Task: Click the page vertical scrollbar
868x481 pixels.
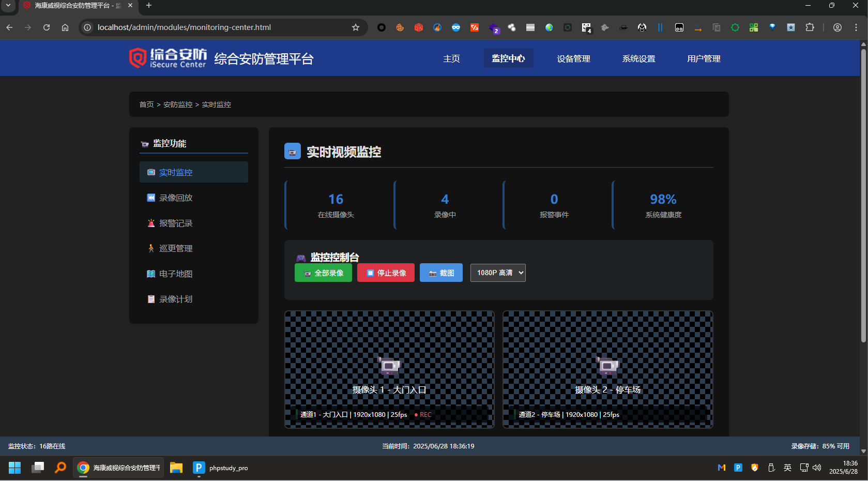Action: coord(863,207)
